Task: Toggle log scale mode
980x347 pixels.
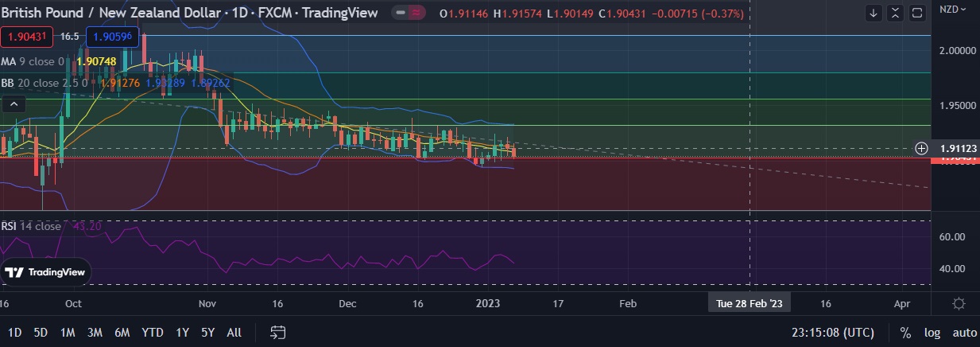Action: [x=932, y=332]
